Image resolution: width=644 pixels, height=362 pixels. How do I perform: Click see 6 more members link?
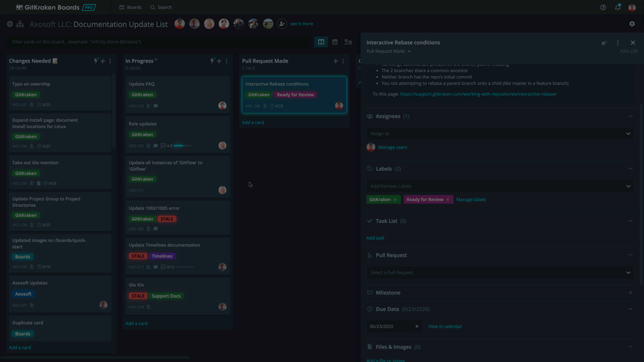(x=301, y=24)
